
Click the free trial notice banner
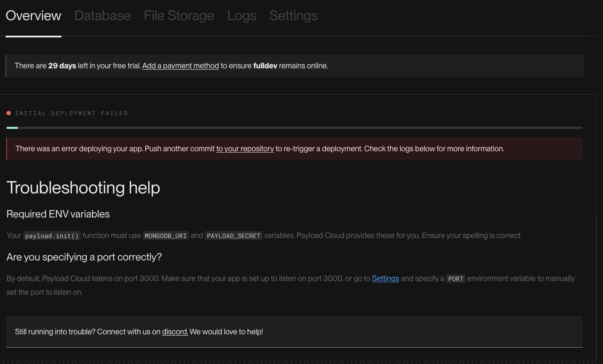(294, 65)
